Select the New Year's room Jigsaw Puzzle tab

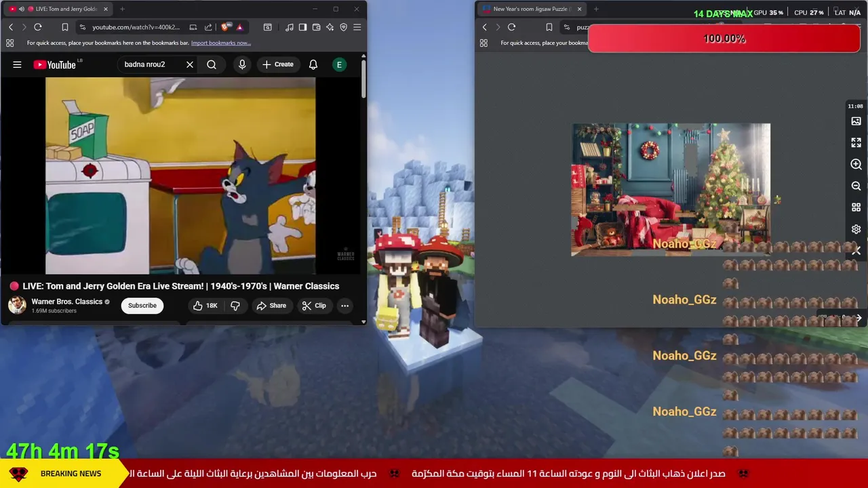(531, 9)
